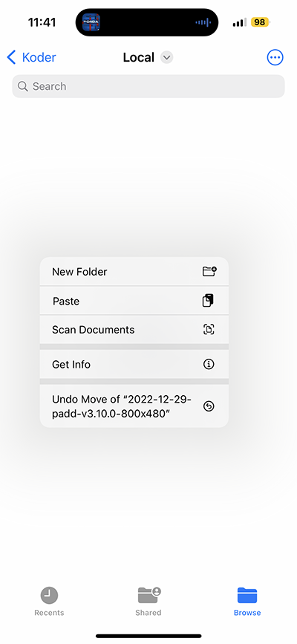Tap the New Folder icon with plus
The width and height of the screenshot is (297, 644).
(209, 271)
